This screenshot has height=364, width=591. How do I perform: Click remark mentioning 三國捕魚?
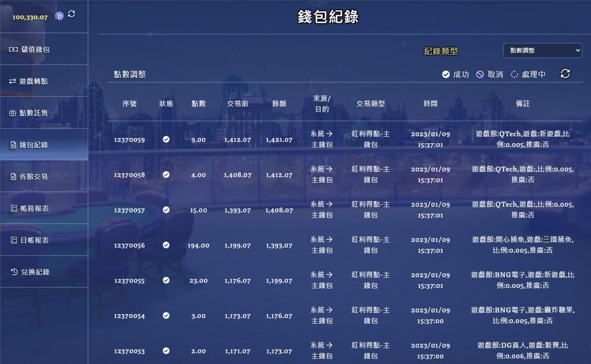click(522, 244)
